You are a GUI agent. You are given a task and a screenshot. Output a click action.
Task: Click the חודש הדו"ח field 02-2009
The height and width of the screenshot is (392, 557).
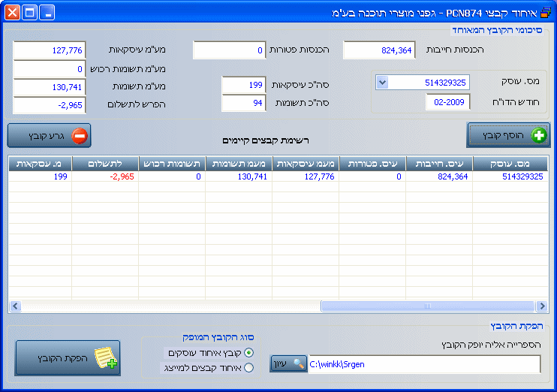coord(448,101)
